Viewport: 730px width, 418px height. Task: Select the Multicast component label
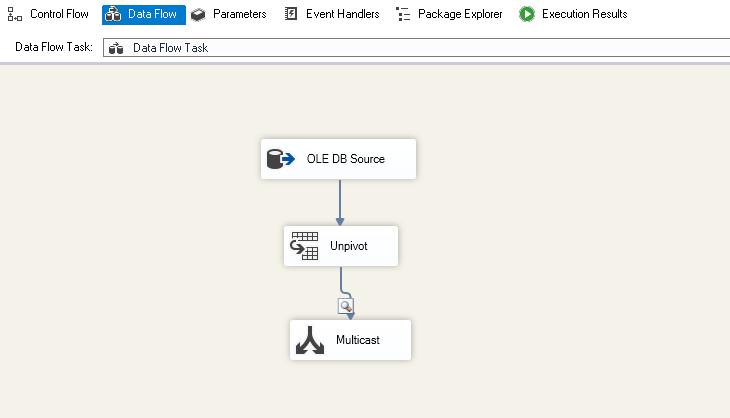(358, 340)
